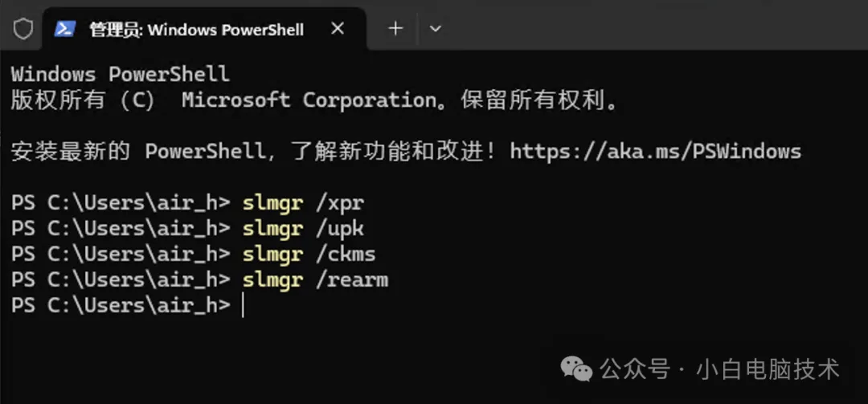Open the https://aka.ms/PSWindows link
Screen dimensions: 868x404
655,151
